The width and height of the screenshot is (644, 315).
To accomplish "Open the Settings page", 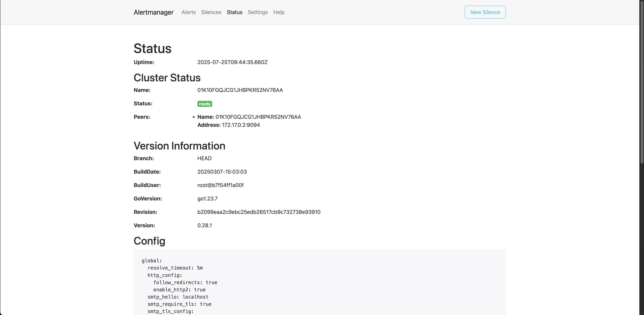I will [258, 12].
